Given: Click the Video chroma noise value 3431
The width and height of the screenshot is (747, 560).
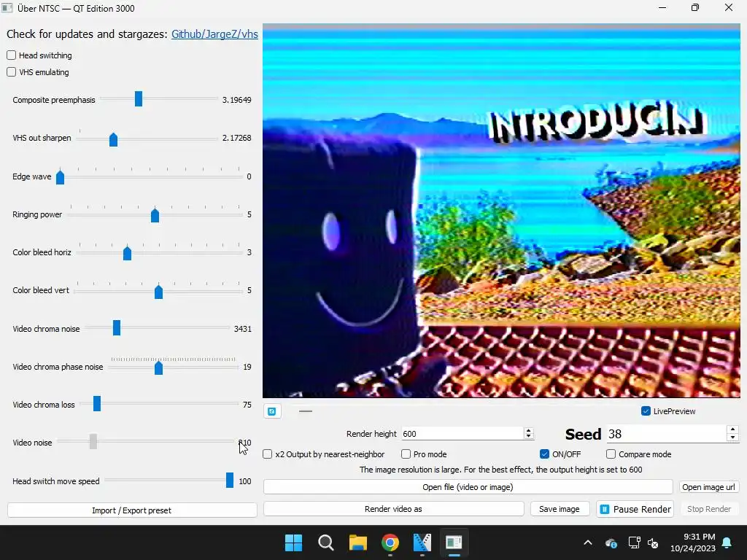Looking at the screenshot, I should pyautogui.click(x=242, y=329).
